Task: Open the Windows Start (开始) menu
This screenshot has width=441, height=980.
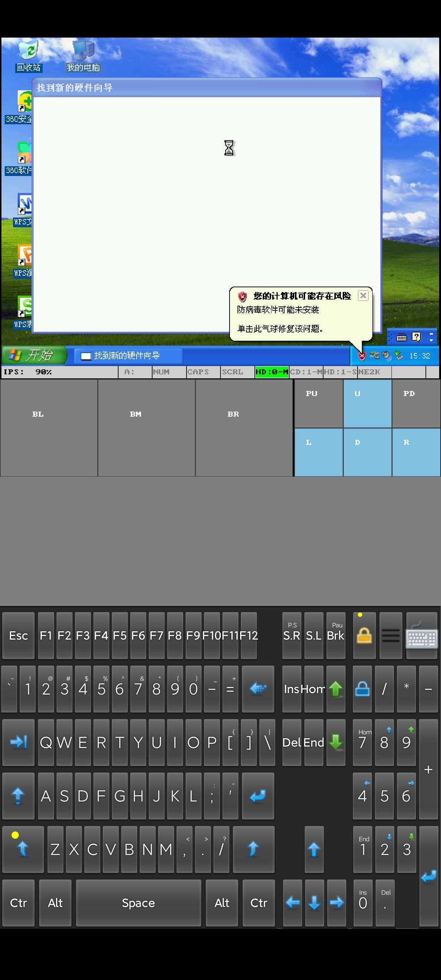Action: tap(34, 355)
